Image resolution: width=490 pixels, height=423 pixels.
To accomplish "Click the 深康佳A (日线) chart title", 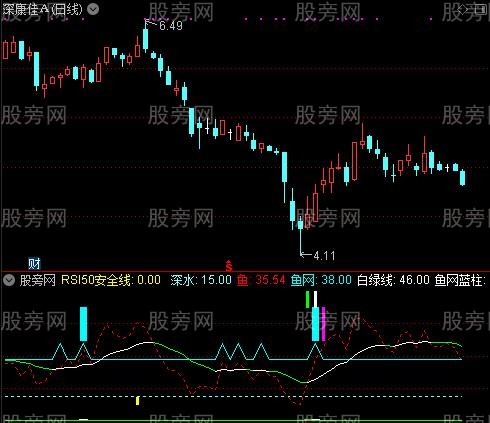I will 42,9.
